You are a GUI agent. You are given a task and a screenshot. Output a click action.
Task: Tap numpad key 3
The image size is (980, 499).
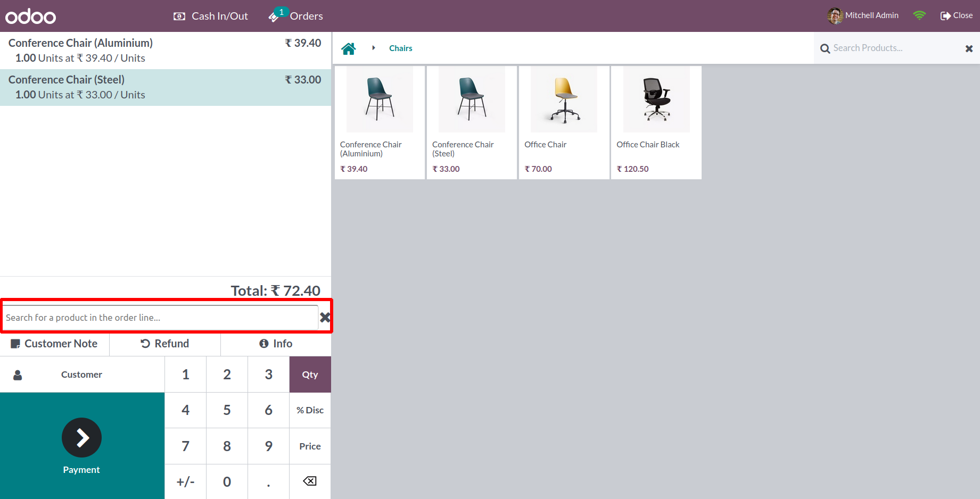[268, 375]
